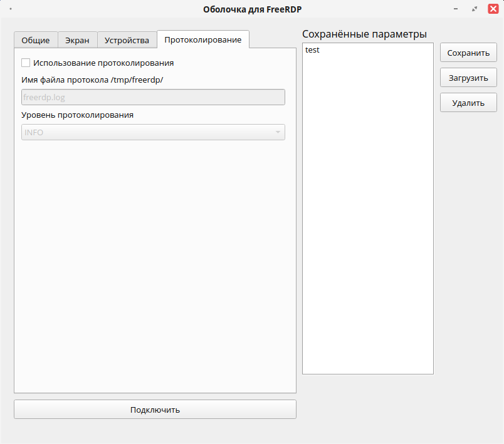Image resolution: width=504 pixels, height=444 pixels.
Task: Open the INFO logging level dropdown
Action: 153,132
